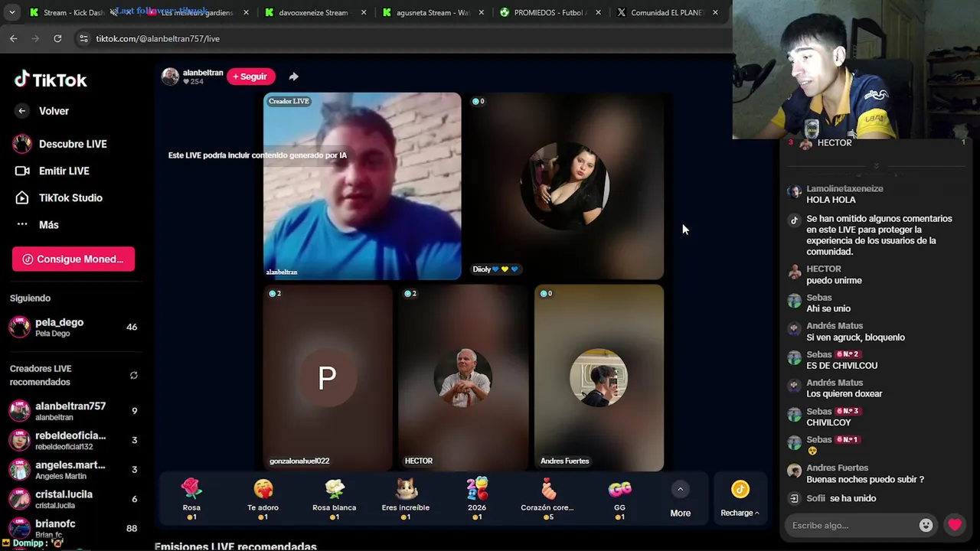Open cristal.lucila recommended live

point(73,499)
